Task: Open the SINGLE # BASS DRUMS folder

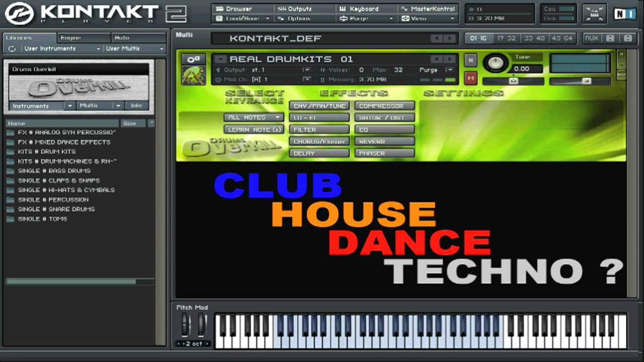Action: [54, 171]
